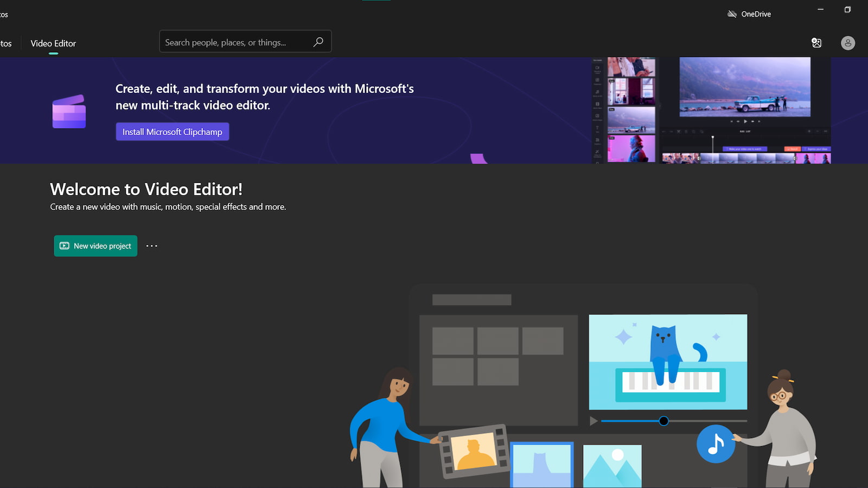Click the import photos icon
Image resolution: width=868 pixels, height=488 pixels.
[816, 43]
